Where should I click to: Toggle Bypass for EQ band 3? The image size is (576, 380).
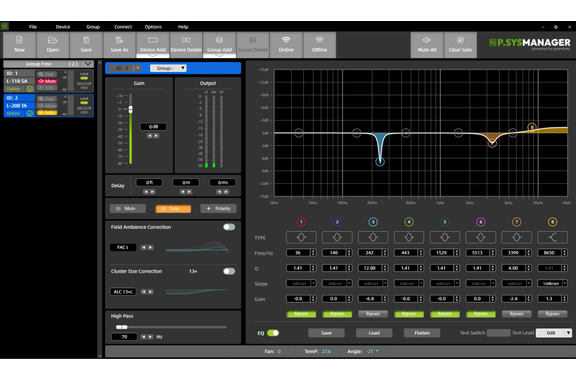(x=373, y=314)
